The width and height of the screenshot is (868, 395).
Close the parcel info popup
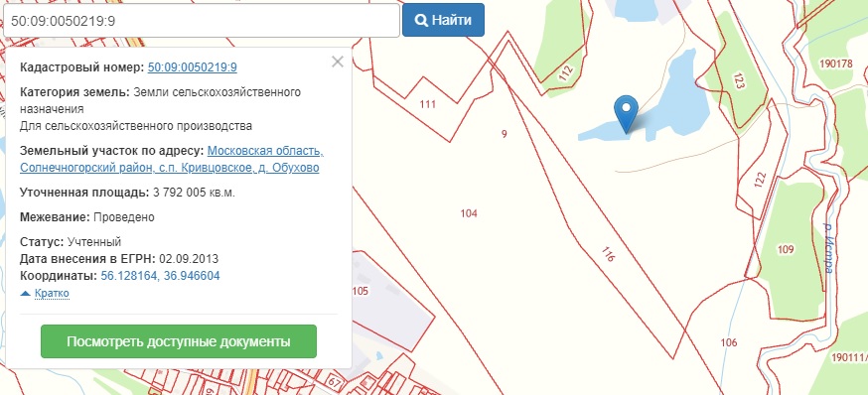[337, 62]
